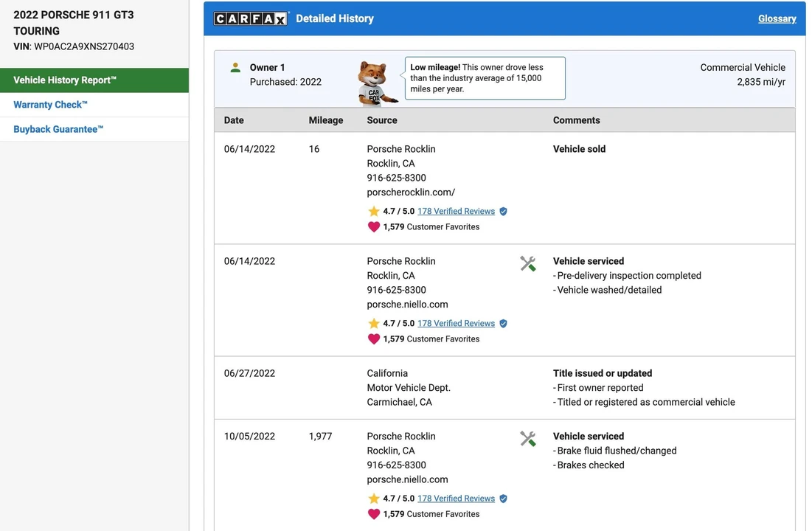Click 'Commercial Vehicle' label
The height and width of the screenshot is (531, 812).
coord(743,67)
